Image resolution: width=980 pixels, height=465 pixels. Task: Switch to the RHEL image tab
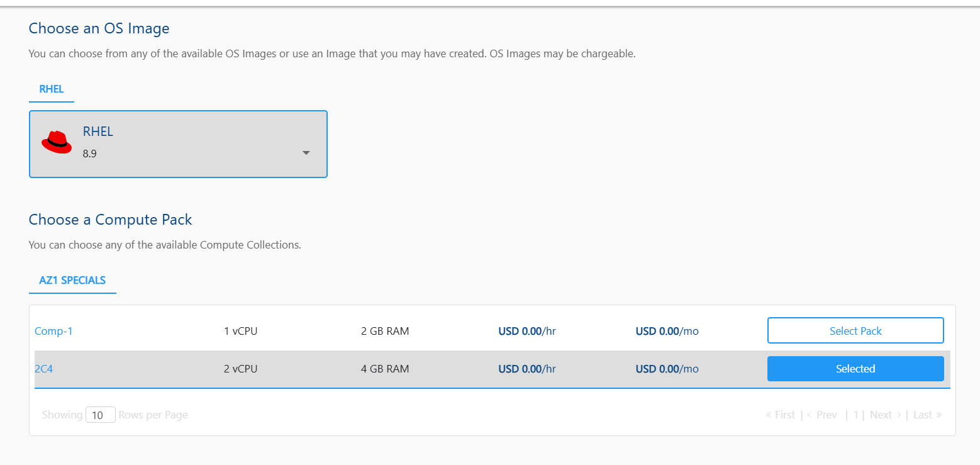click(x=52, y=89)
